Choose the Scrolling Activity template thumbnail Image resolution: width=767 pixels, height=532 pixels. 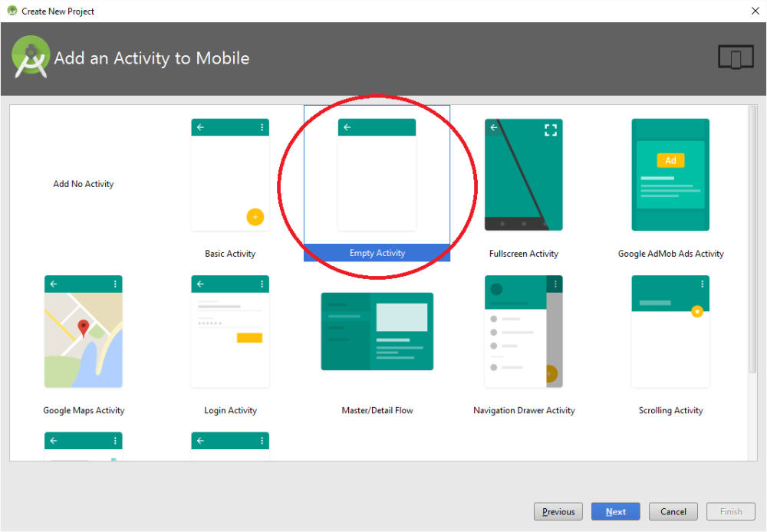670,331
